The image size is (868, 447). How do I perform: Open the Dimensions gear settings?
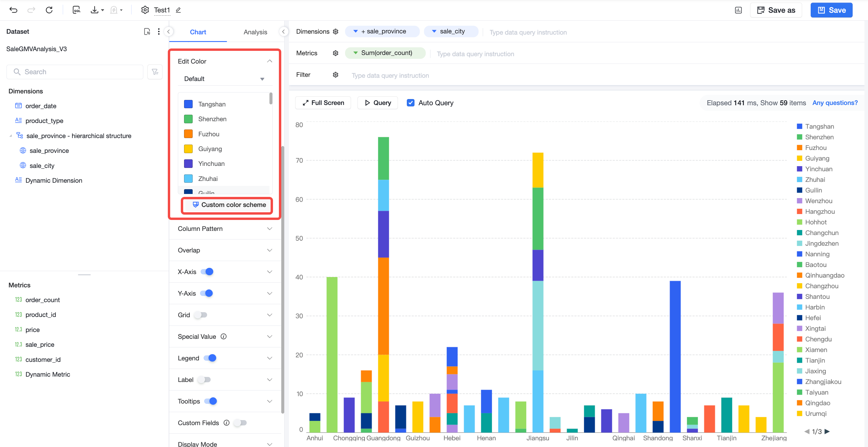pos(336,31)
